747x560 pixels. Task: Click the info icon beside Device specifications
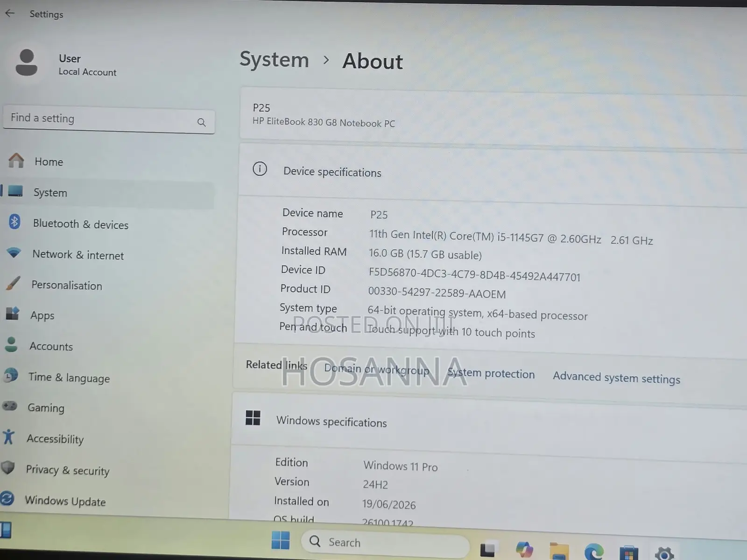pyautogui.click(x=260, y=168)
